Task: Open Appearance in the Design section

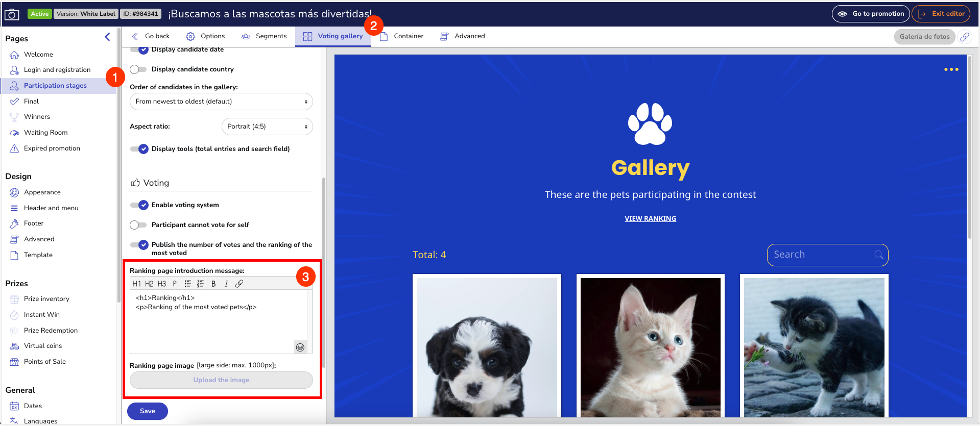Action: (x=42, y=192)
